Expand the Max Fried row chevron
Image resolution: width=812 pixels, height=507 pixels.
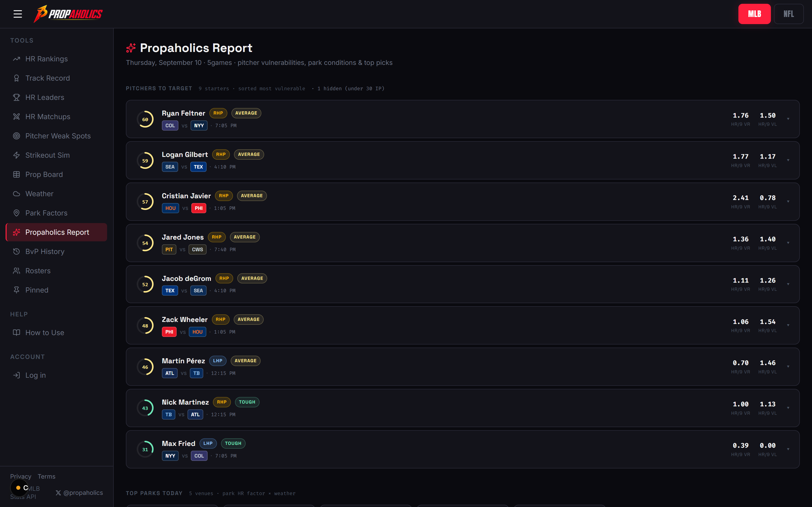pyautogui.click(x=788, y=449)
